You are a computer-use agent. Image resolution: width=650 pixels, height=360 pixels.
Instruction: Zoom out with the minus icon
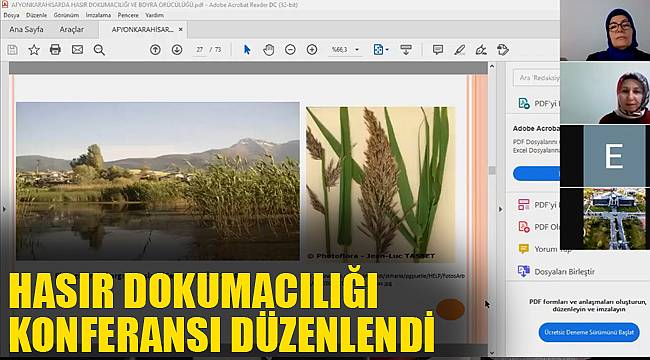290,50
